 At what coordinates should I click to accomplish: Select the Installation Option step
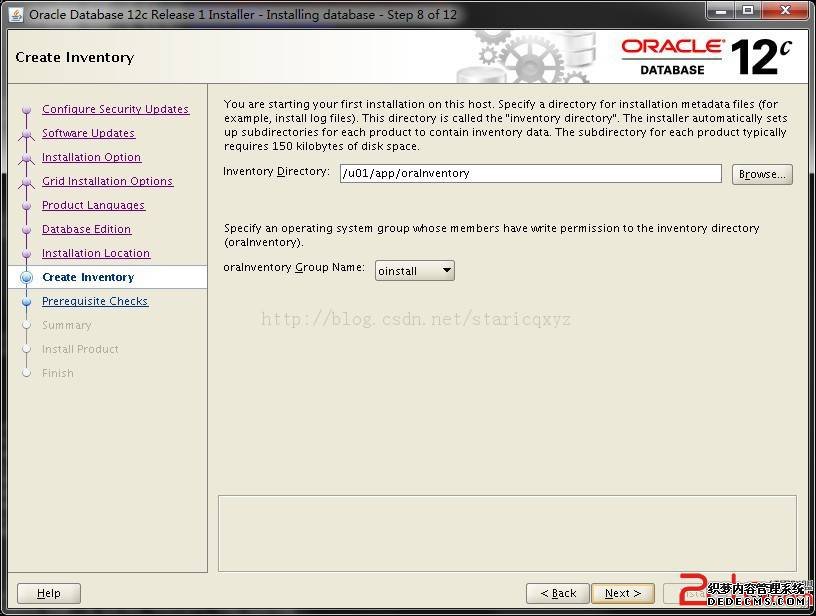[x=91, y=157]
